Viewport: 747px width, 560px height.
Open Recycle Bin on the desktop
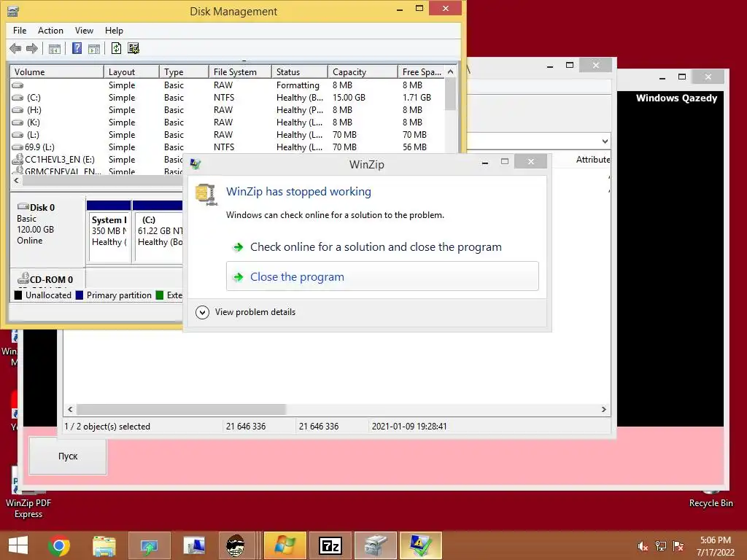711,499
